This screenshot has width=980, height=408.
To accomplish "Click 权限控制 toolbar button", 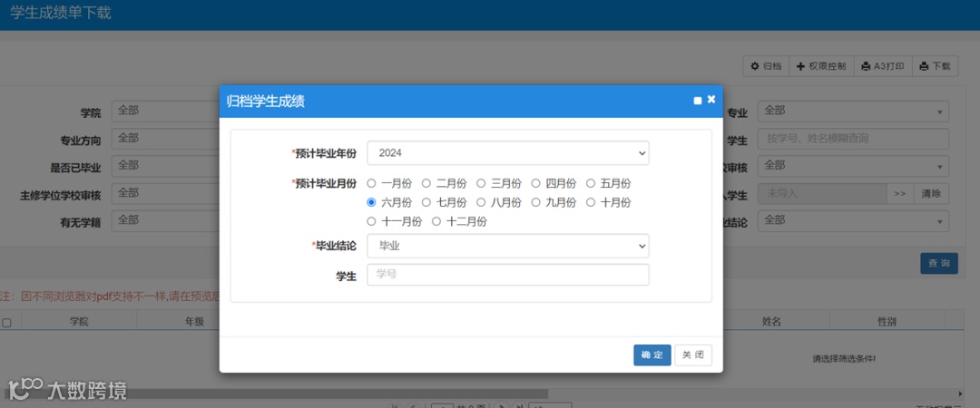I will (821, 66).
